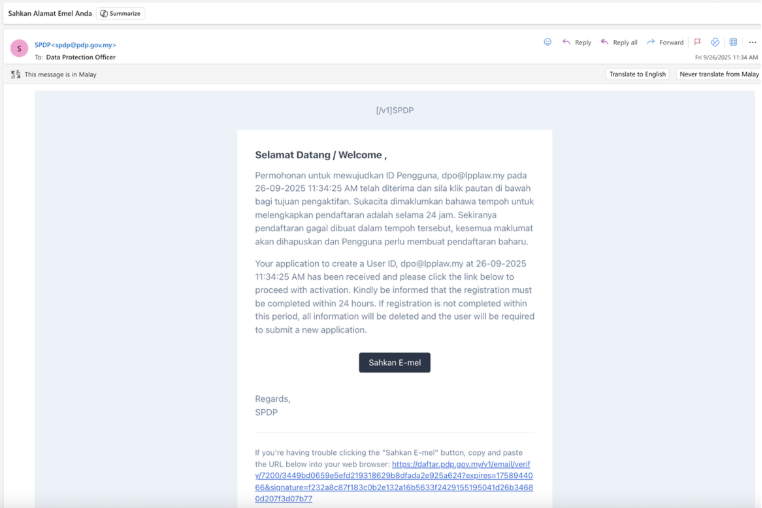Open the emoji reaction picker
762x508 pixels.
(547, 42)
